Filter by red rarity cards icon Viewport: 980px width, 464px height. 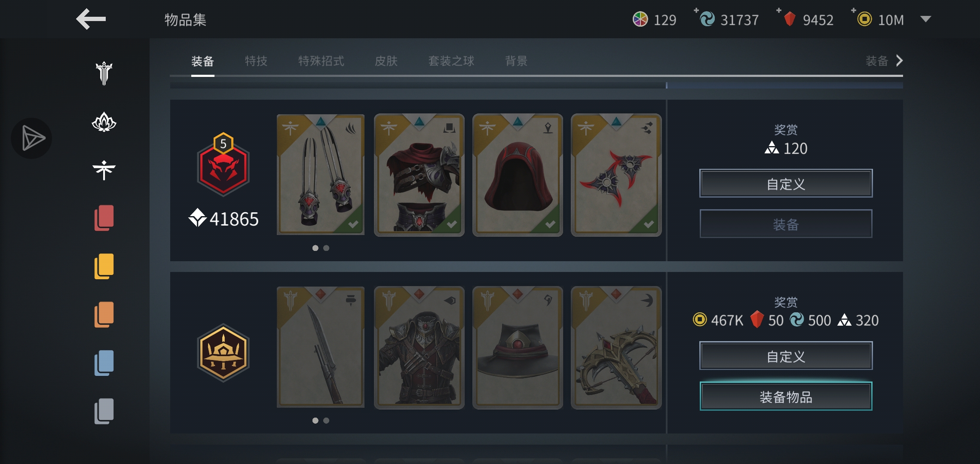tap(104, 218)
